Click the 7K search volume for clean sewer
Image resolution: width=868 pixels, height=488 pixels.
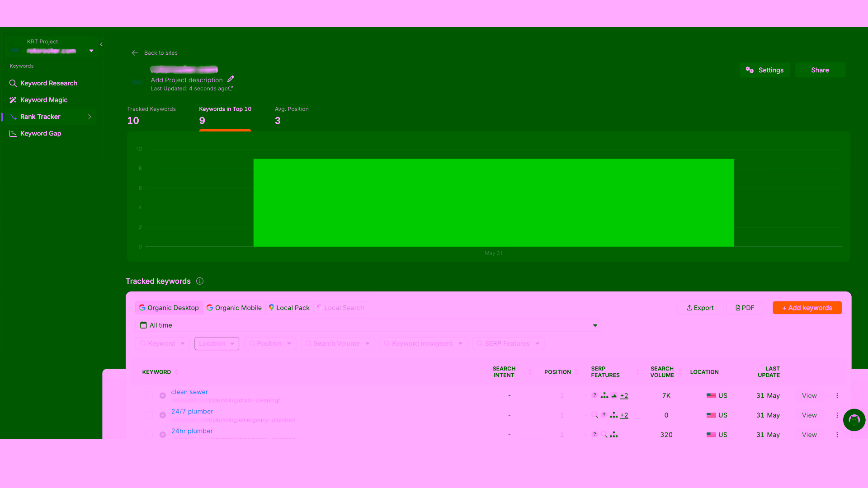pyautogui.click(x=666, y=395)
